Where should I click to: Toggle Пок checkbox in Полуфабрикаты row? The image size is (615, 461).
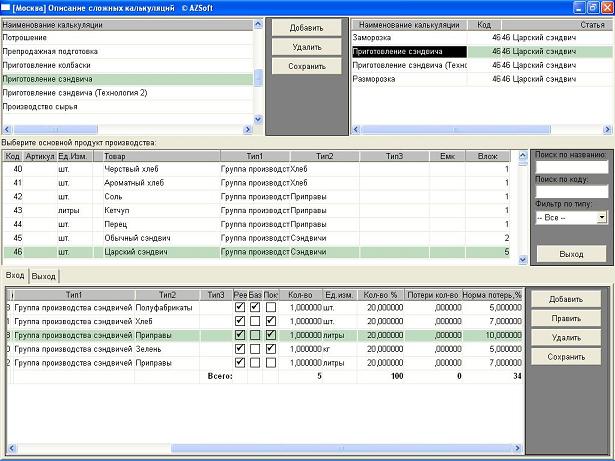pos(271,307)
